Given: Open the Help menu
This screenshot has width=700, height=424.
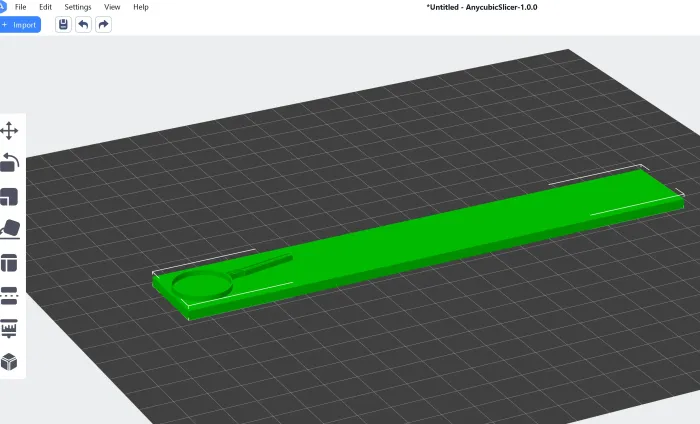Looking at the screenshot, I should (141, 7).
